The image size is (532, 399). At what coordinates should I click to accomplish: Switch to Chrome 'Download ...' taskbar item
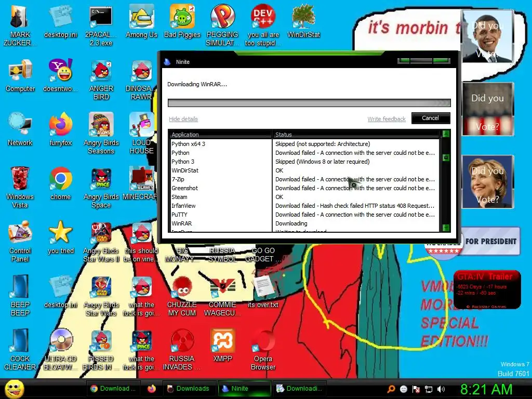(112, 389)
